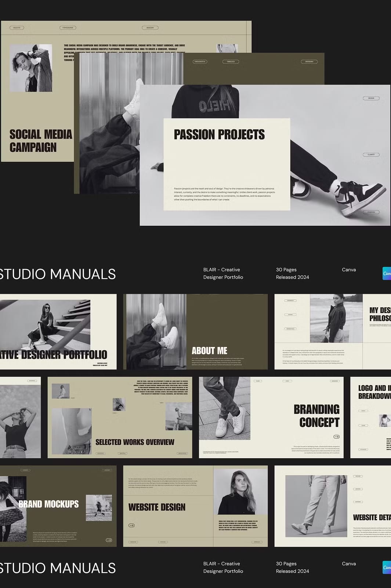391x588 pixels.
Task: Select the Timeless pill tag
Action: click(231, 61)
